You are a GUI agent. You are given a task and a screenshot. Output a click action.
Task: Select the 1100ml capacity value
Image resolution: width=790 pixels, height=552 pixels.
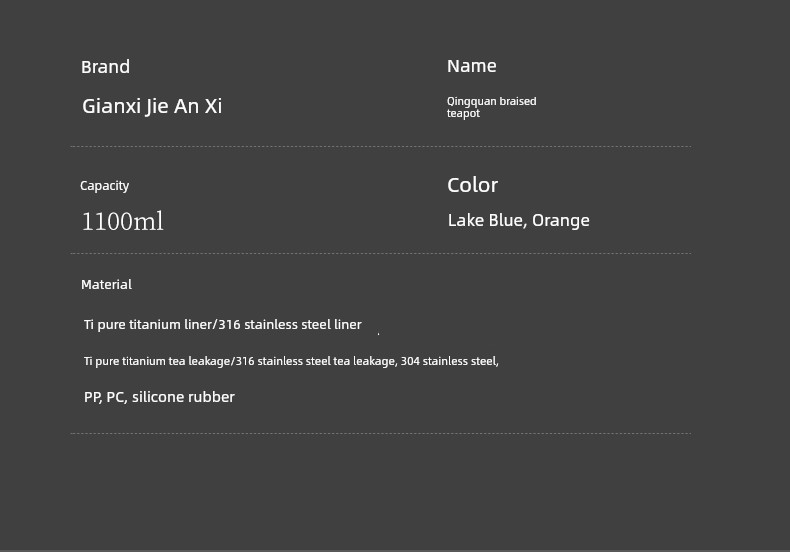[x=122, y=221]
